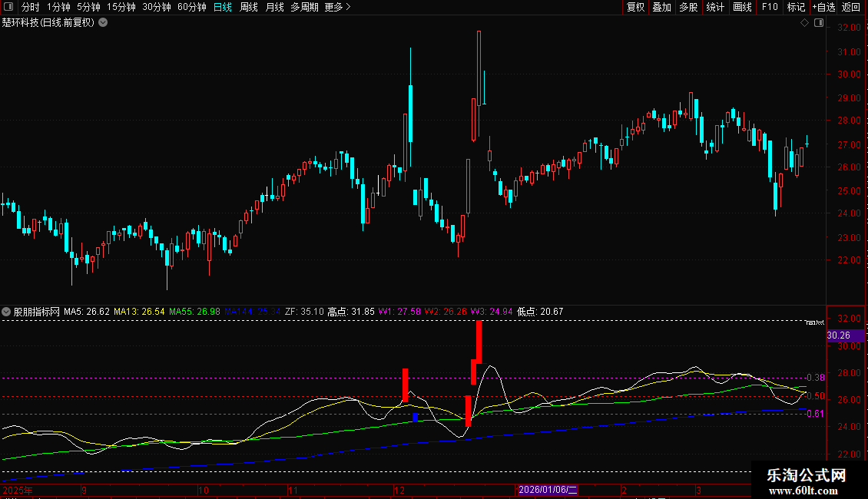Add stock via +自选 button
This screenshot has width=868, height=499.
pyautogui.click(x=823, y=7)
